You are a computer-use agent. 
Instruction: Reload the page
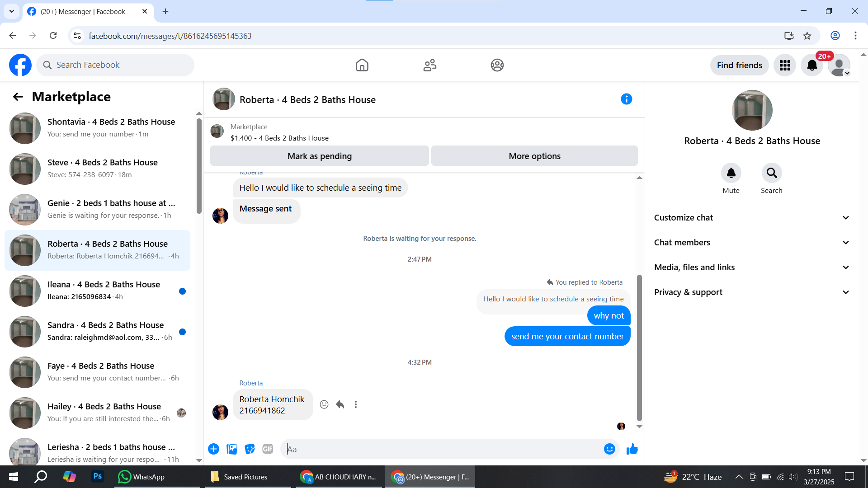click(53, 36)
